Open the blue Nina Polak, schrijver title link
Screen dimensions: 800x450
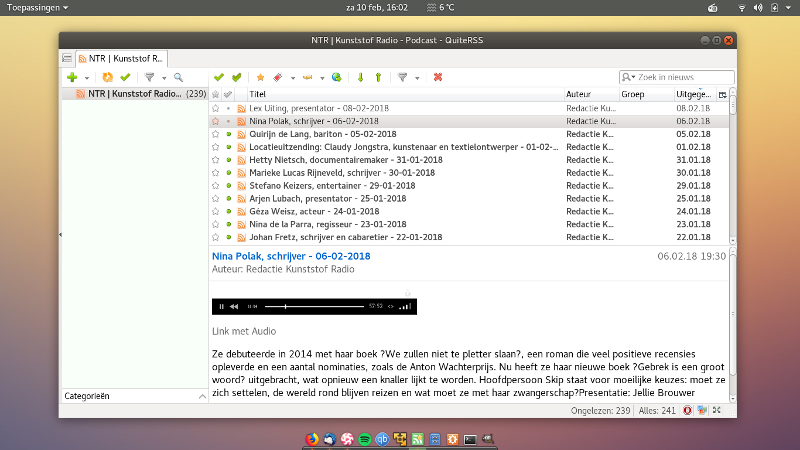(x=291, y=256)
